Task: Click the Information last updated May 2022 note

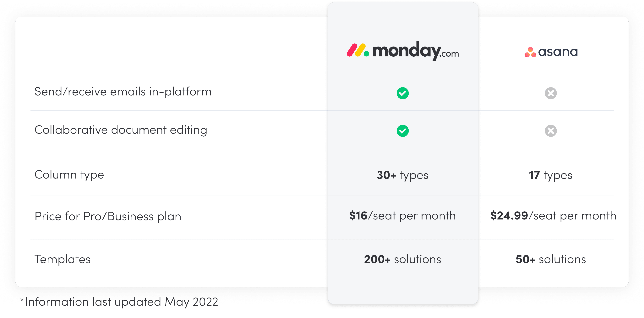Action: click(x=119, y=302)
